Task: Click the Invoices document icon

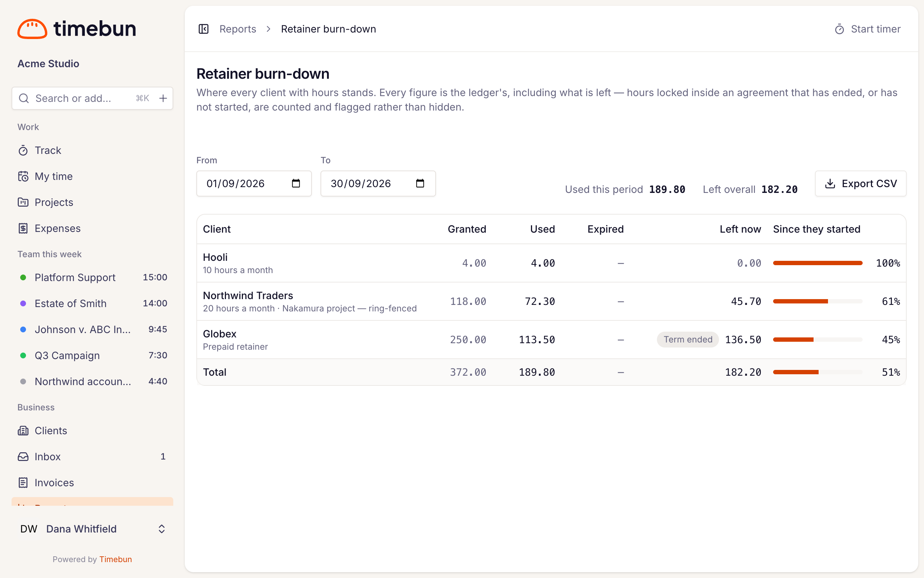Action: (x=23, y=482)
